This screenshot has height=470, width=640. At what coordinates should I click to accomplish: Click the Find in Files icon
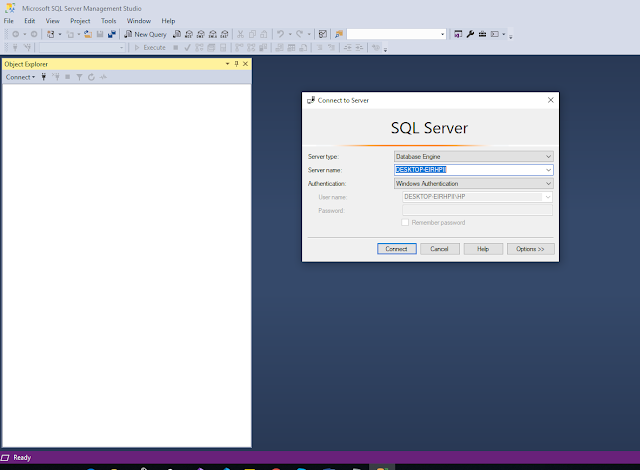[339, 34]
